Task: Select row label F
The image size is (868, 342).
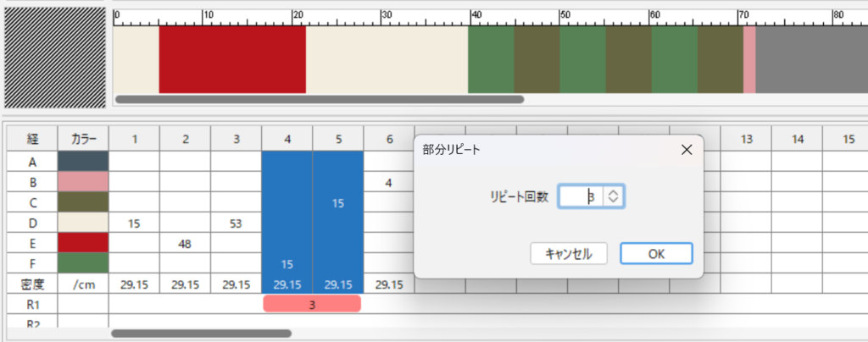Action: 32,264
